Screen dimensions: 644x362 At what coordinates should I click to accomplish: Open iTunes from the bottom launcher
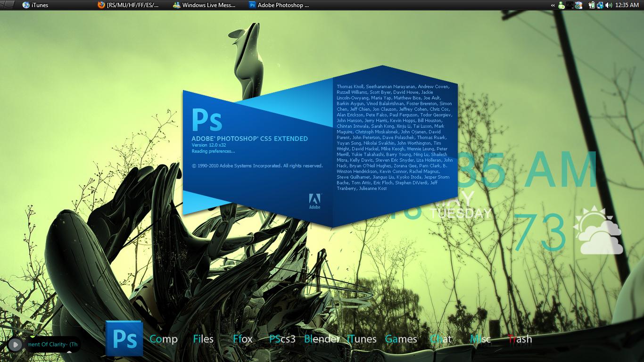pyautogui.click(x=362, y=339)
